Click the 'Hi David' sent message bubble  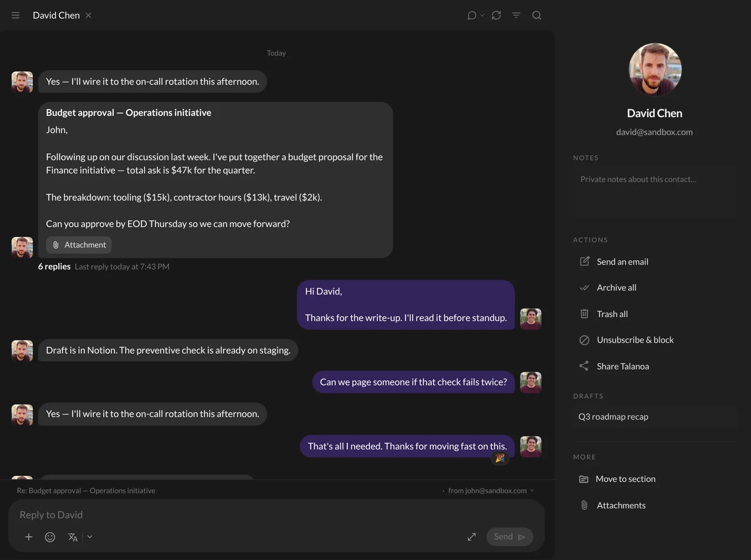tap(406, 305)
